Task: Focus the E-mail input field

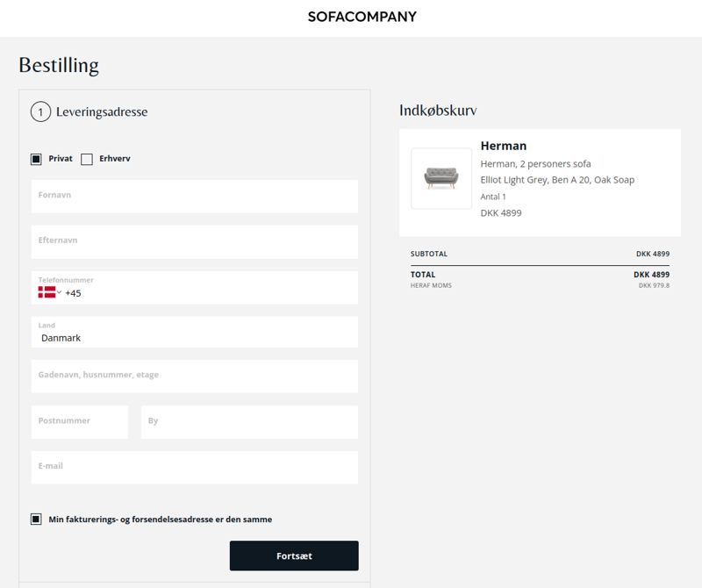Action: [194, 468]
